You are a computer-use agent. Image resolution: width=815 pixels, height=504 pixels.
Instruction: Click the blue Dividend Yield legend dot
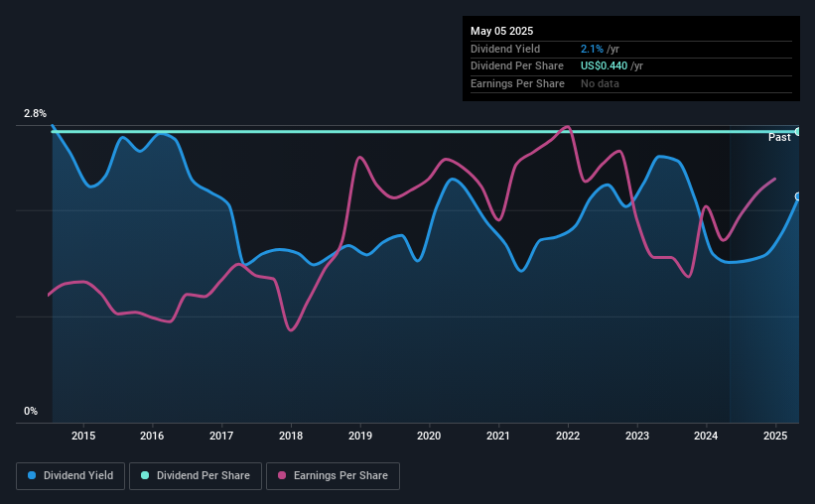click(x=32, y=475)
